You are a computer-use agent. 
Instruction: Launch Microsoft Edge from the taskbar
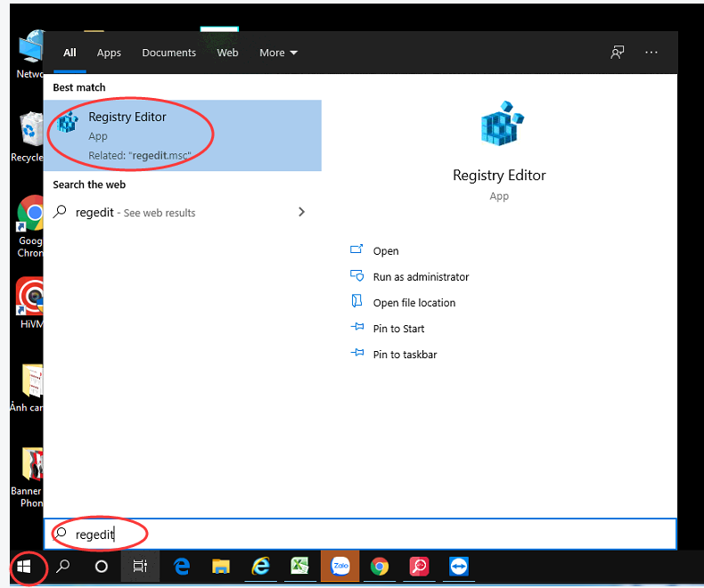(x=183, y=567)
